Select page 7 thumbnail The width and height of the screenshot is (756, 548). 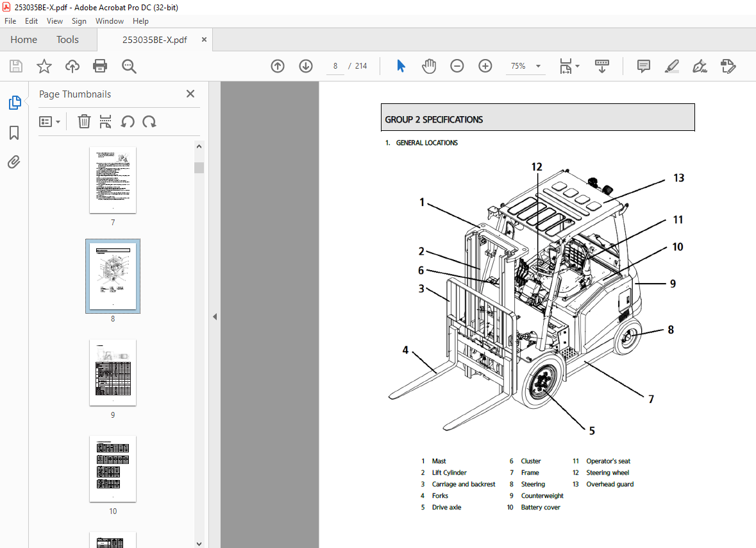pos(113,180)
